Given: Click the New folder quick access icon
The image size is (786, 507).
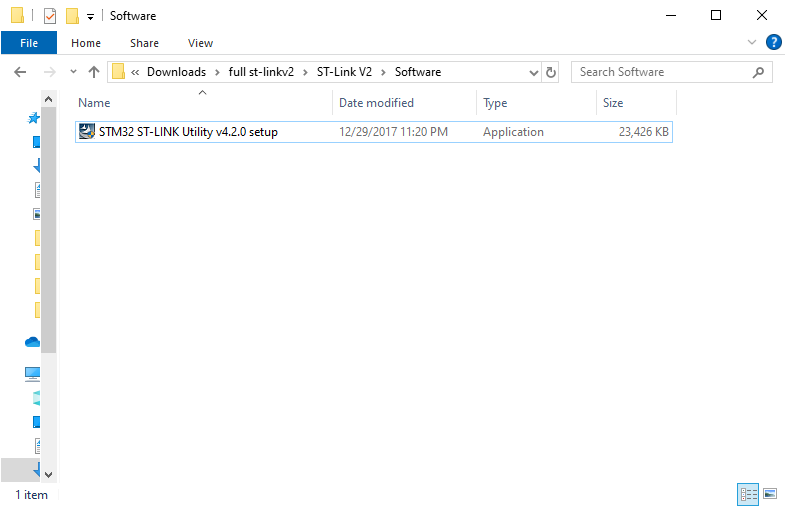Looking at the screenshot, I should click(72, 16).
